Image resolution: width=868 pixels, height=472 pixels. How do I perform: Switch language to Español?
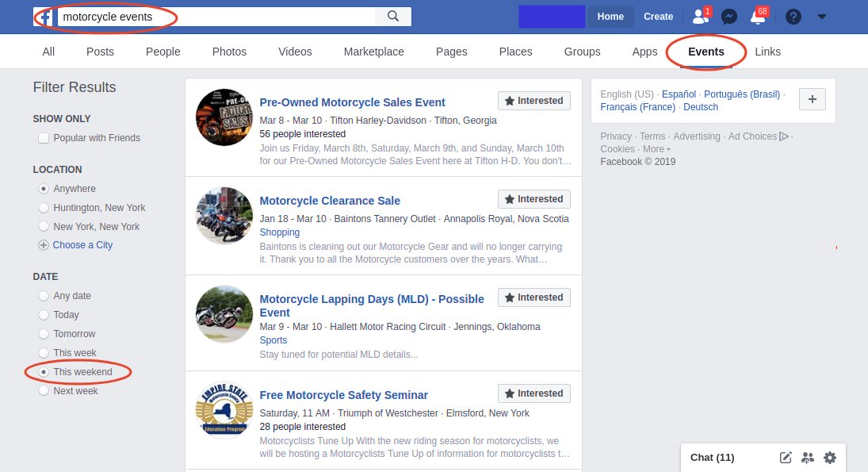[x=679, y=94]
